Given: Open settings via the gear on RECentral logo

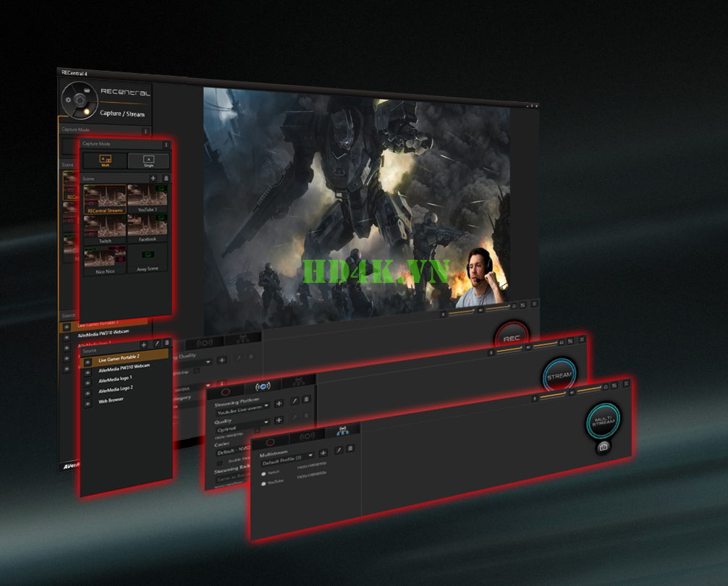Looking at the screenshot, I should coord(68,99).
